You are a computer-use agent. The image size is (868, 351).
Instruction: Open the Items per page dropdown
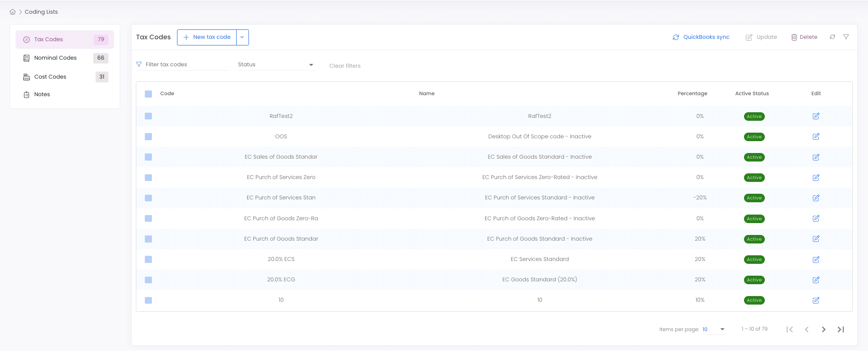point(714,329)
